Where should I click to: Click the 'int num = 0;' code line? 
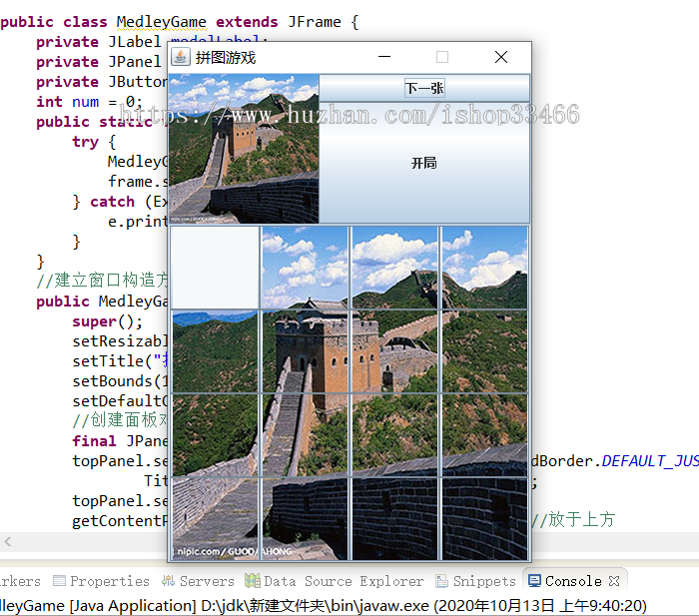click(89, 102)
